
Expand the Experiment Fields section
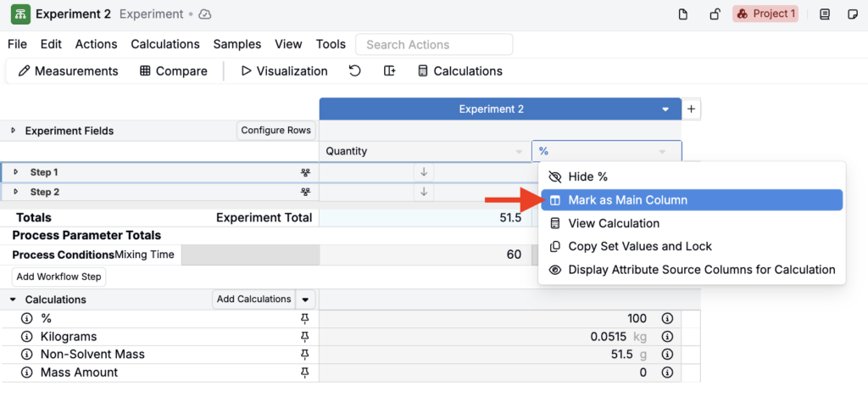(14, 131)
